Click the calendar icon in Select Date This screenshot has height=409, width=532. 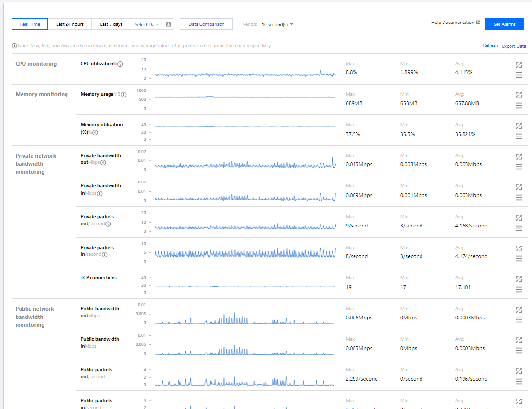click(x=169, y=24)
